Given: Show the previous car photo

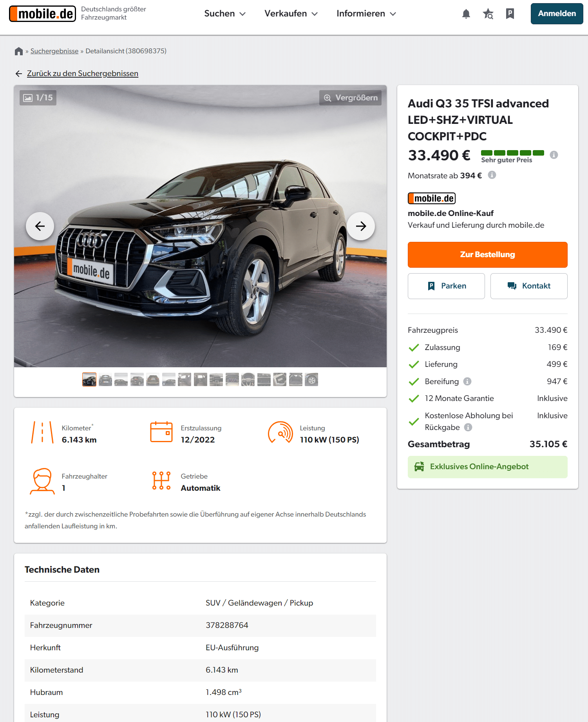Looking at the screenshot, I should coord(40,226).
